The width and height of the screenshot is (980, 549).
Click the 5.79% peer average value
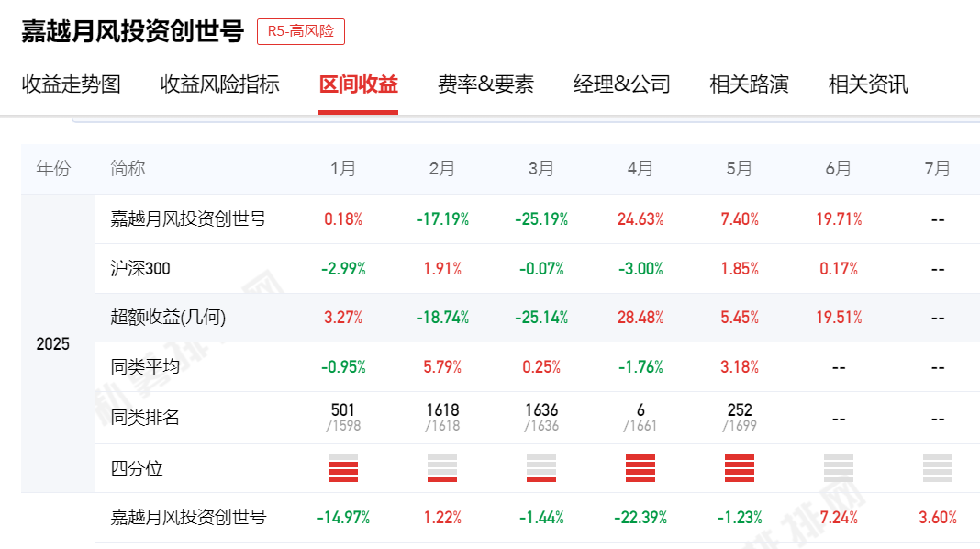point(442,367)
